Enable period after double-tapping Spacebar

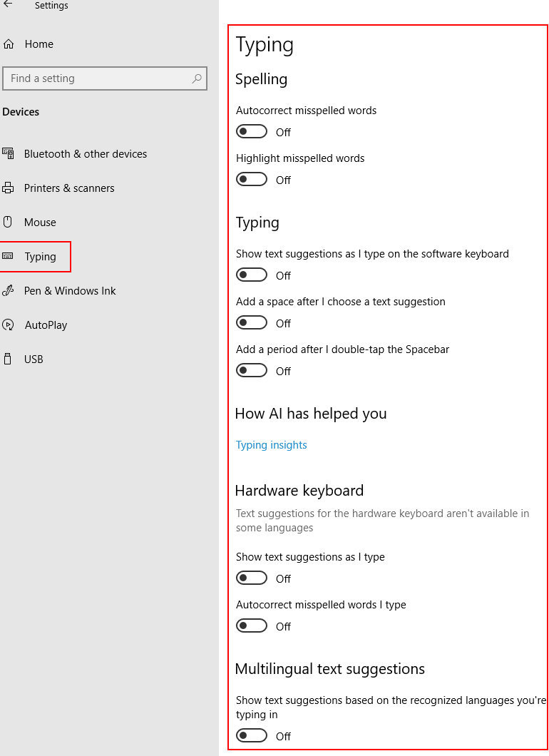click(251, 370)
